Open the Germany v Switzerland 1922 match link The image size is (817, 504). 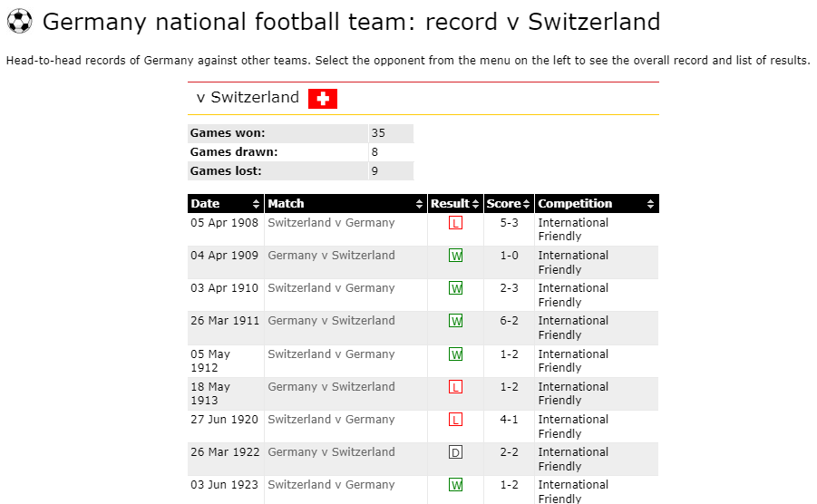click(331, 452)
